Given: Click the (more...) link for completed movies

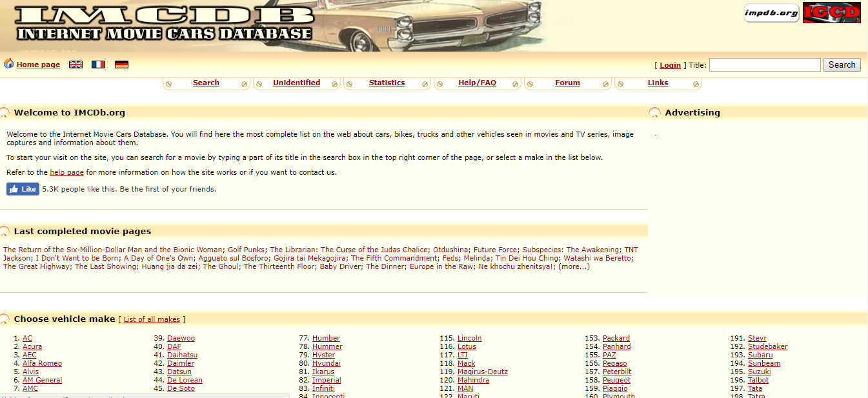Looking at the screenshot, I should pyautogui.click(x=574, y=266).
